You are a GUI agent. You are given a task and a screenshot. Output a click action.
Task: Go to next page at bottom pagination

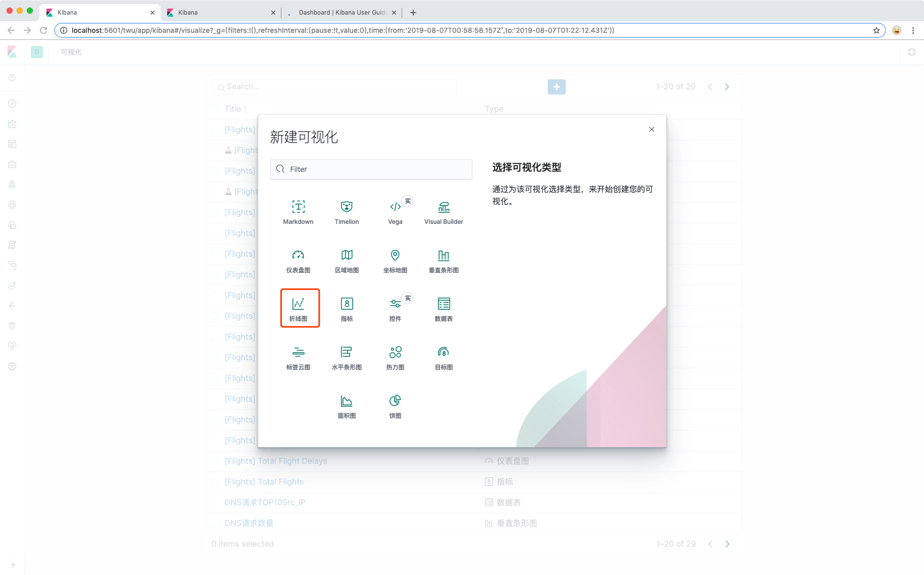click(727, 544)
